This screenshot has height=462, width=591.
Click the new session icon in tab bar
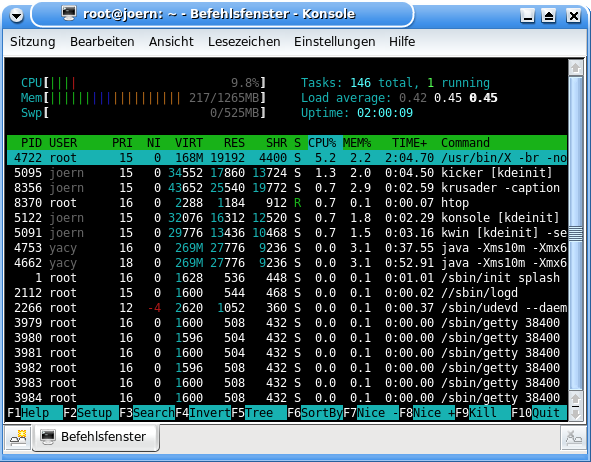click(x=18, y=438)
